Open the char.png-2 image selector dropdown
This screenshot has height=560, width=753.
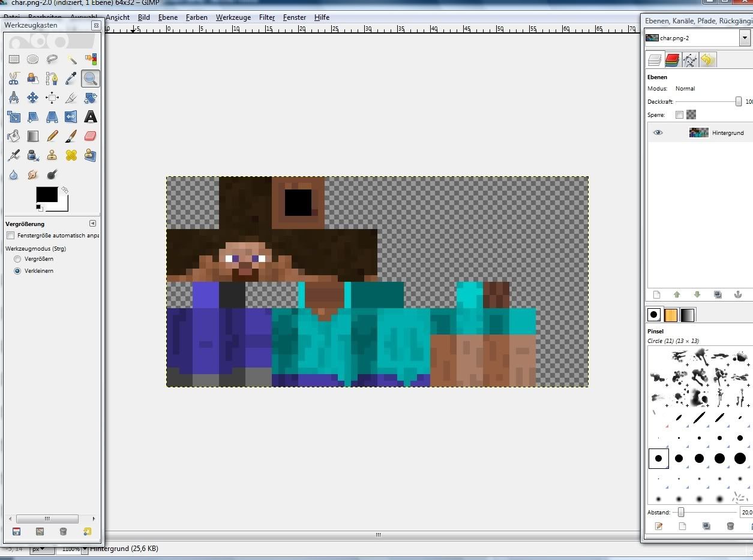(745, 38)
